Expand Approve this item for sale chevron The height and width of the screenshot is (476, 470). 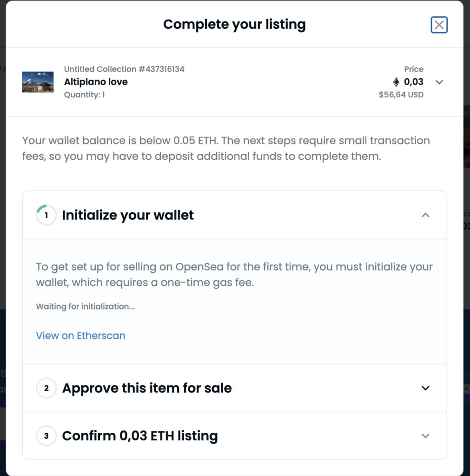tap(425, 388)
